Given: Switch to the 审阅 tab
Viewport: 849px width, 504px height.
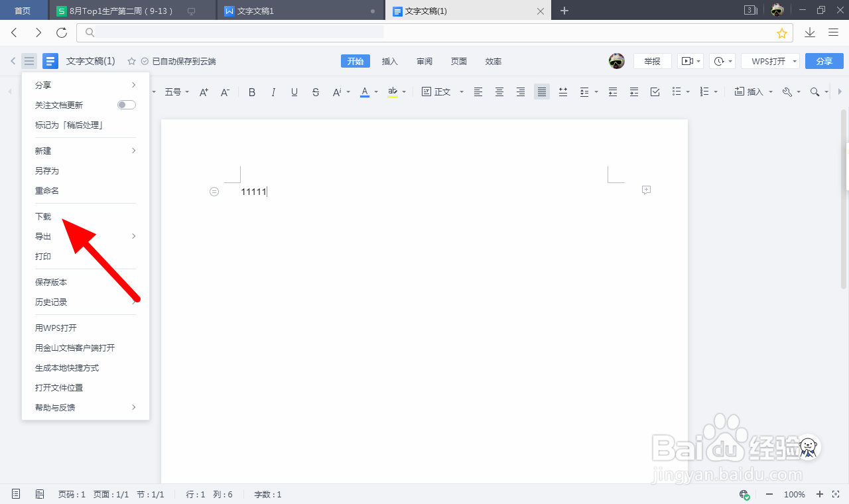Looking at the screenshot, I should point(424,61).
